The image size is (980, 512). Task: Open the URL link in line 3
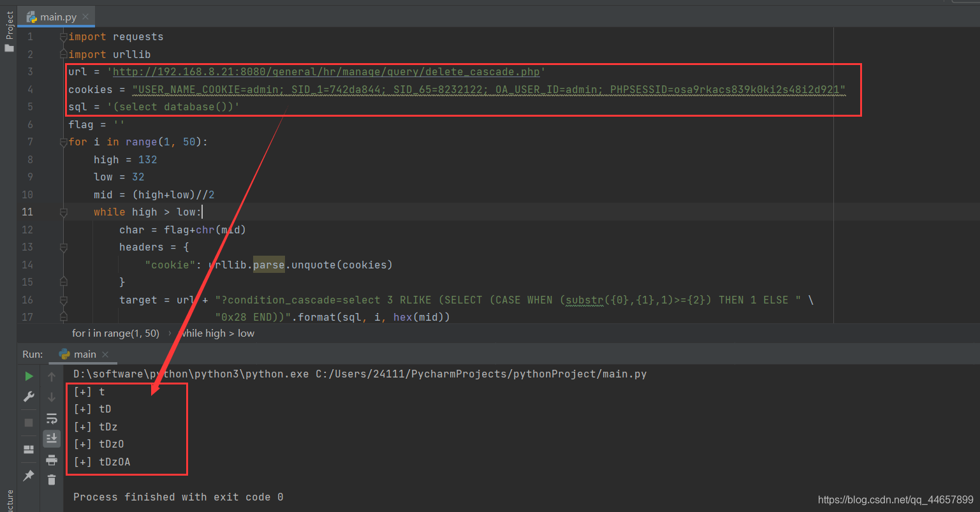pos(326,72)
